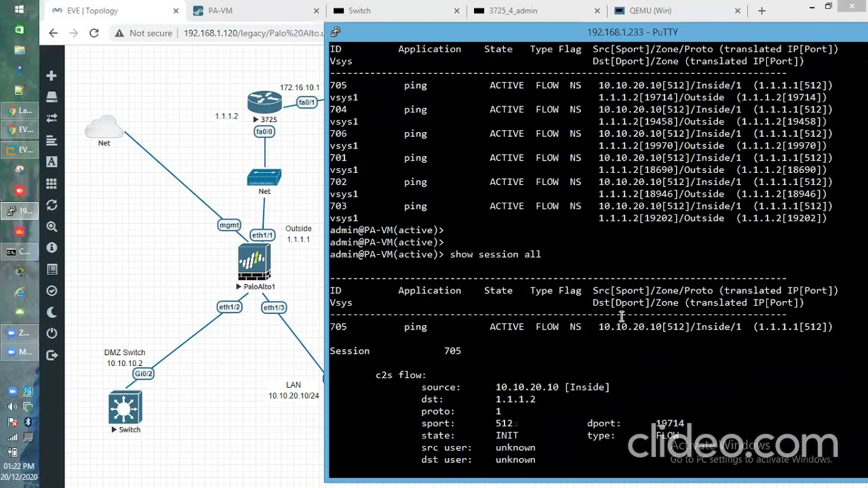Click the DMZ Switch node icon

(x=125, y=407)
